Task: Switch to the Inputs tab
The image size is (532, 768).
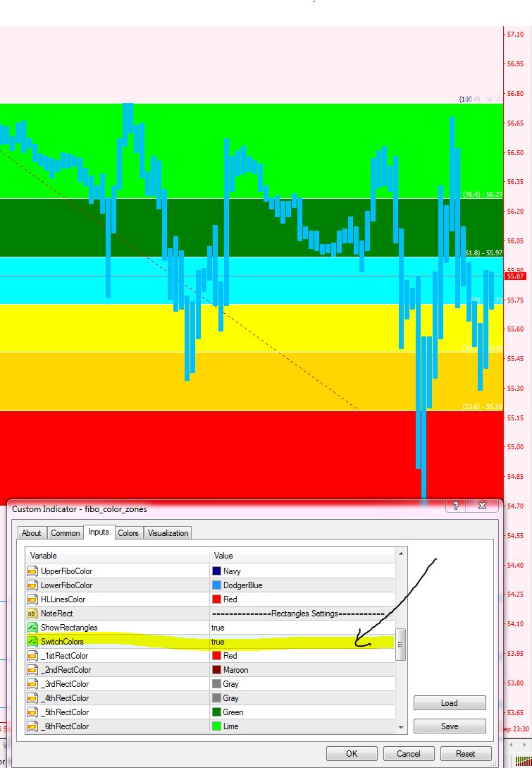Action: [x=99, y=532]
